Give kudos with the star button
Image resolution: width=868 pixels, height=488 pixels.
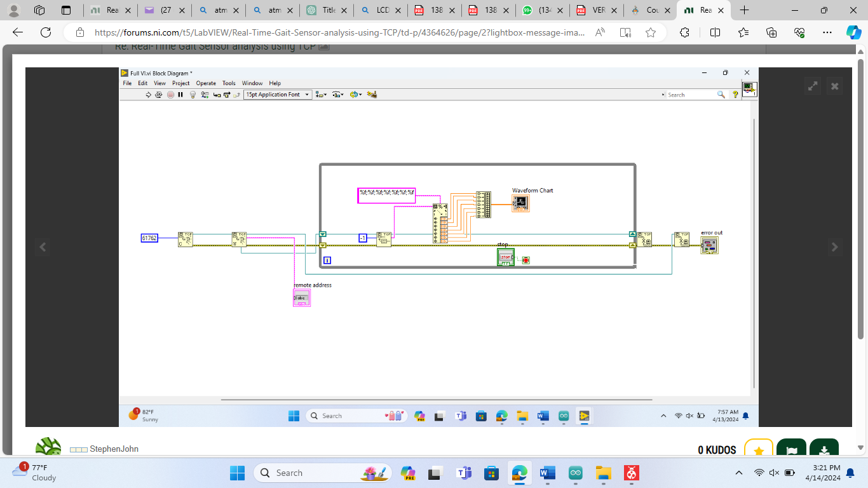(758, 450)
